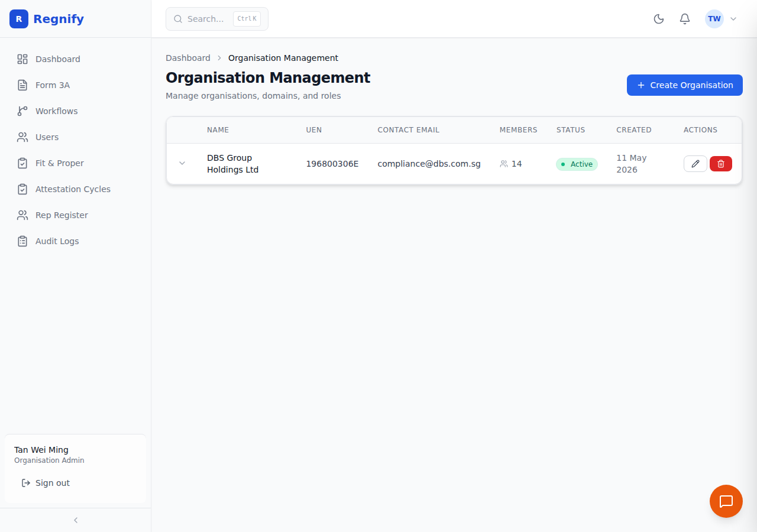This screenshot has width=757, height=532.
Task: Edit DBS organisation with pencil icon
Action: coord(695,164)
